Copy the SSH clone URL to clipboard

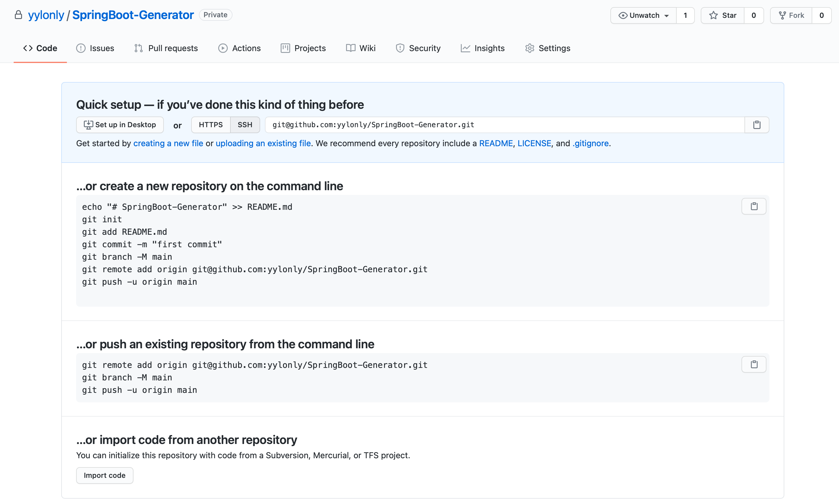756,125
